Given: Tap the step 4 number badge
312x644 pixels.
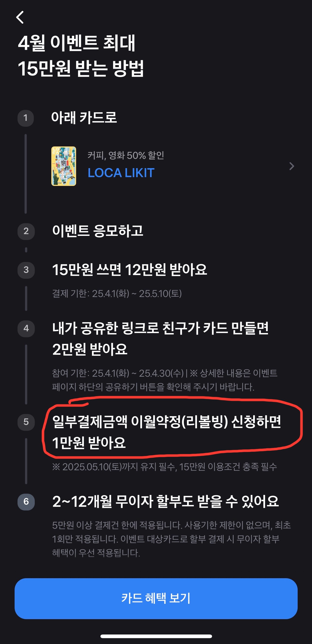Looking at the screenshot, I should [26, 328].
